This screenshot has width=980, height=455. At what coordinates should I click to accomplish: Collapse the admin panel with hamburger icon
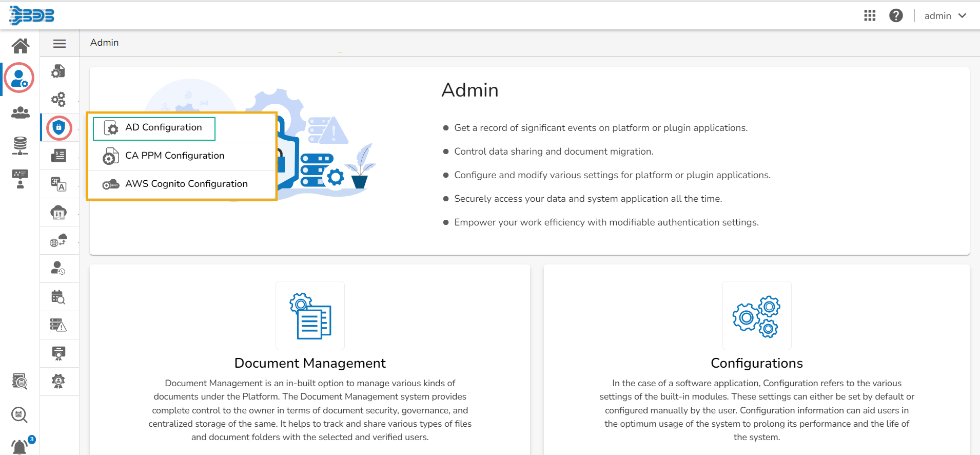[x=60, y=44]
